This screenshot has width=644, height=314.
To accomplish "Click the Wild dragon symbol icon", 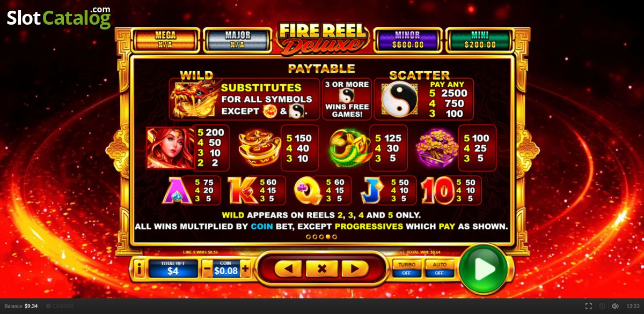I will [194, 100].
